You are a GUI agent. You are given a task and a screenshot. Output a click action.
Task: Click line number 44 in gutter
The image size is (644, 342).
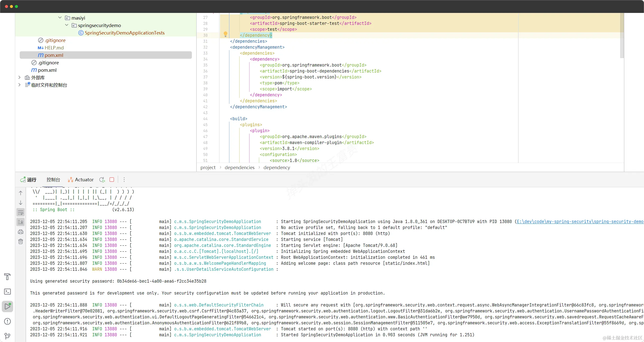point(205,119)
